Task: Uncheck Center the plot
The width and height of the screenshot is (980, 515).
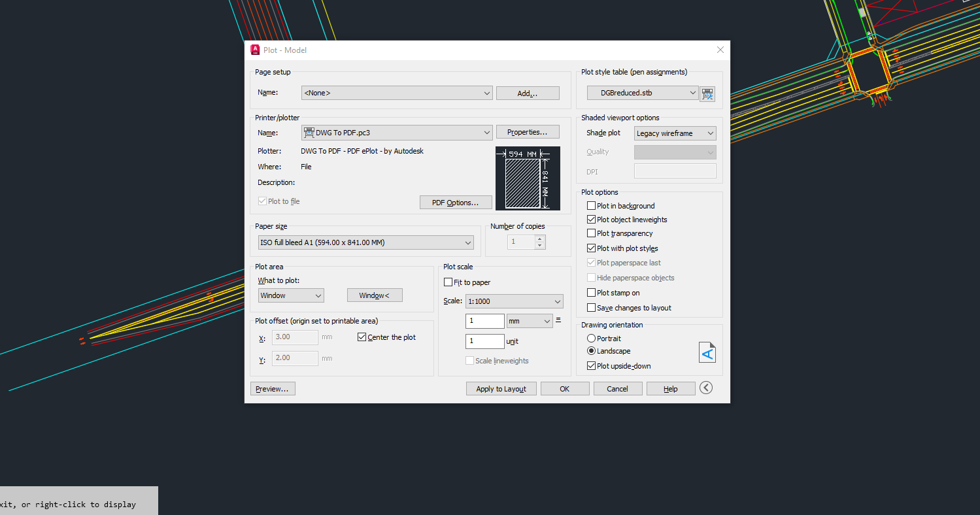Action: point(362,337)
